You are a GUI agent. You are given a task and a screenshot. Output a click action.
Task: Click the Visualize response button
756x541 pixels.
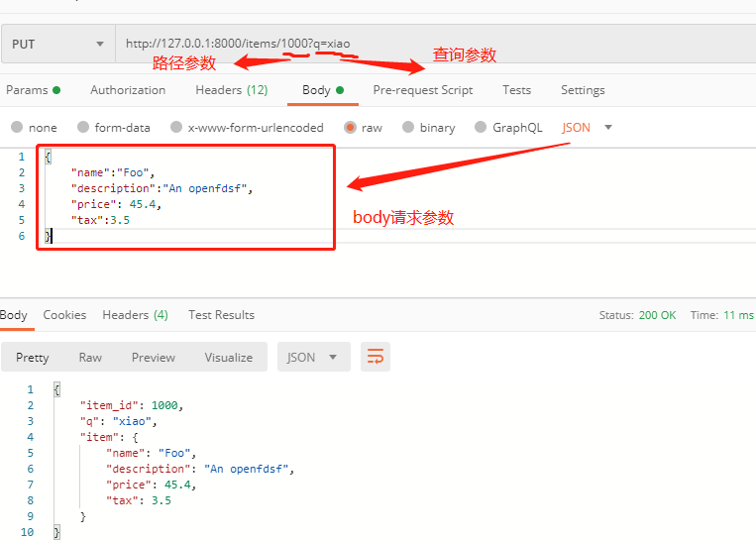click(228, 357)
